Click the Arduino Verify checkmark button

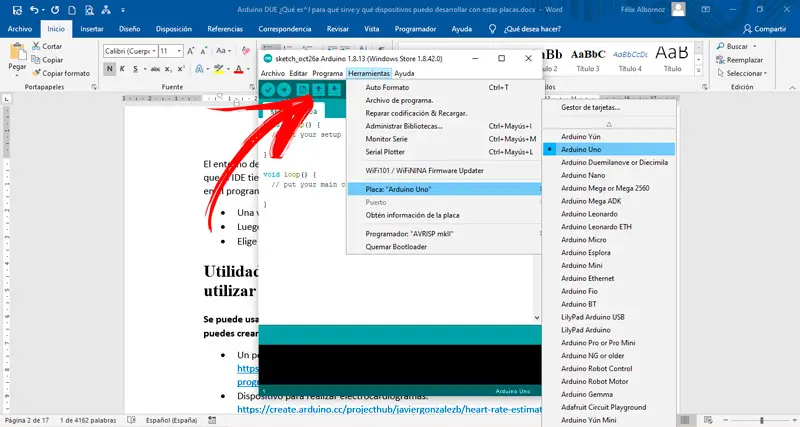(268, 90)
